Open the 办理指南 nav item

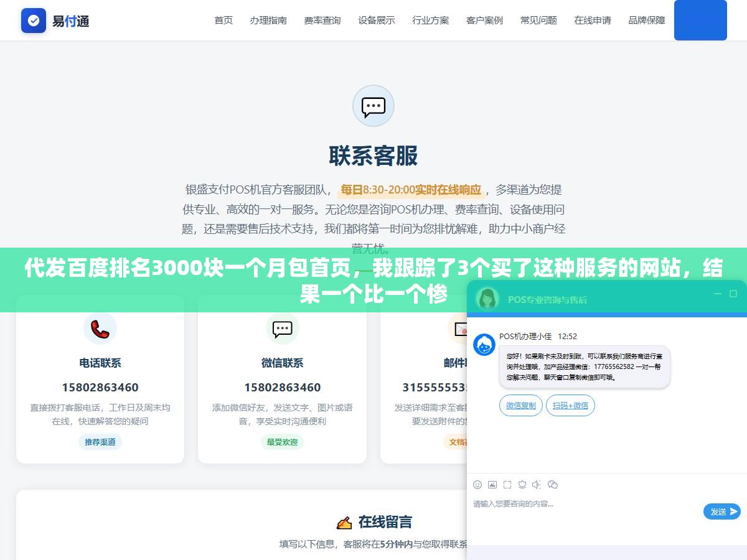pos(268,21)
